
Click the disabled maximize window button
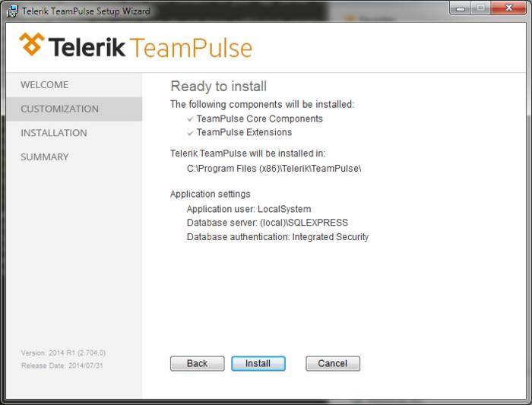481,8
